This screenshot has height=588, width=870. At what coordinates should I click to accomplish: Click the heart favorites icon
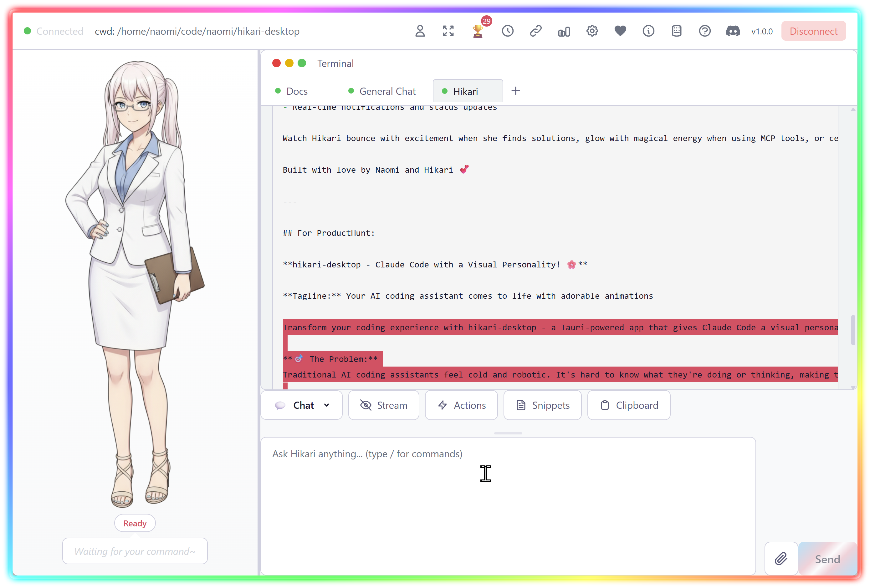tap(620, 31)
